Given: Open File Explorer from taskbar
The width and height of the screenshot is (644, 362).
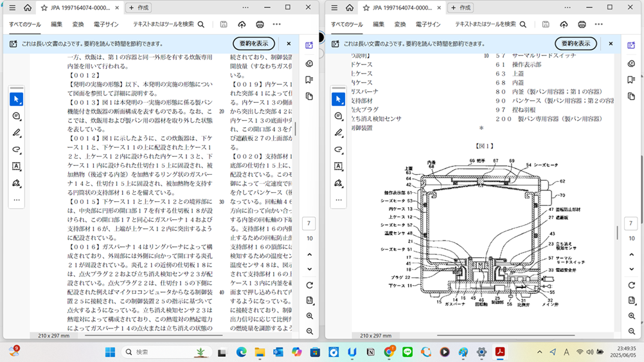Looking at the screenshot, I should point(260,352).
